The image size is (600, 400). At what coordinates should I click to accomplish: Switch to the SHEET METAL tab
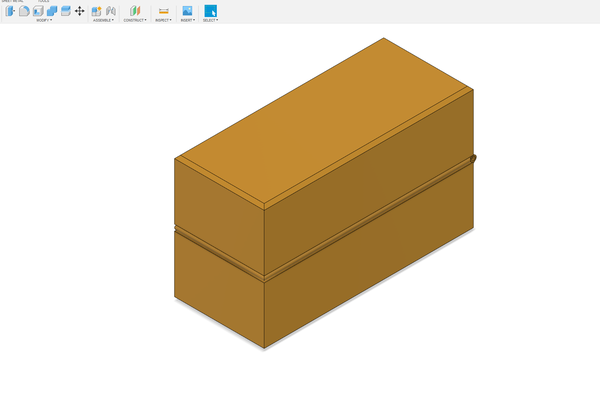[x=13, y=1]
